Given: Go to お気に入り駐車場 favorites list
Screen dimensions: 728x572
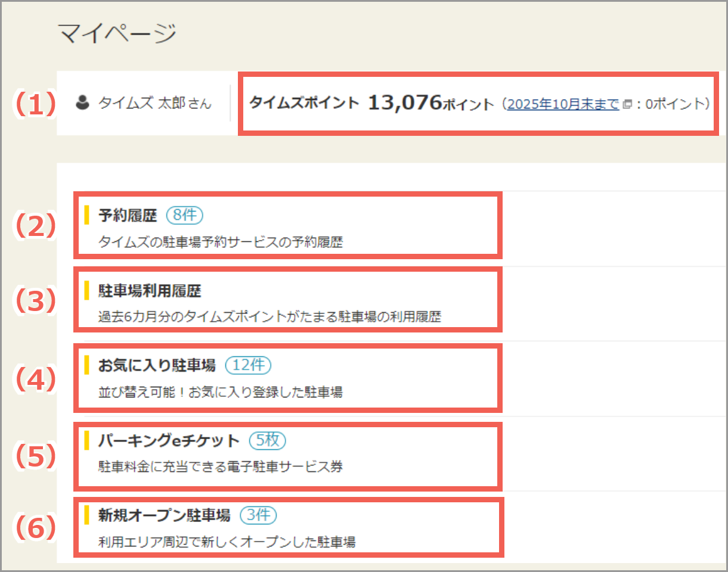Looking at the screenshot, I should (157, 366).
